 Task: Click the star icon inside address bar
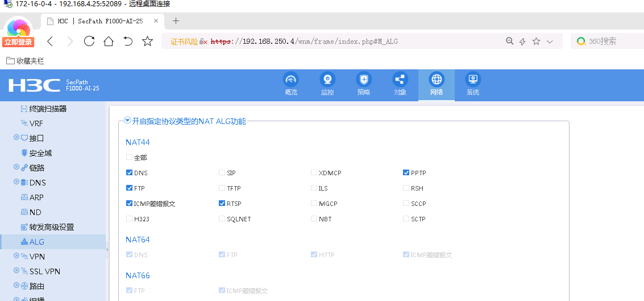pos(536,41)
